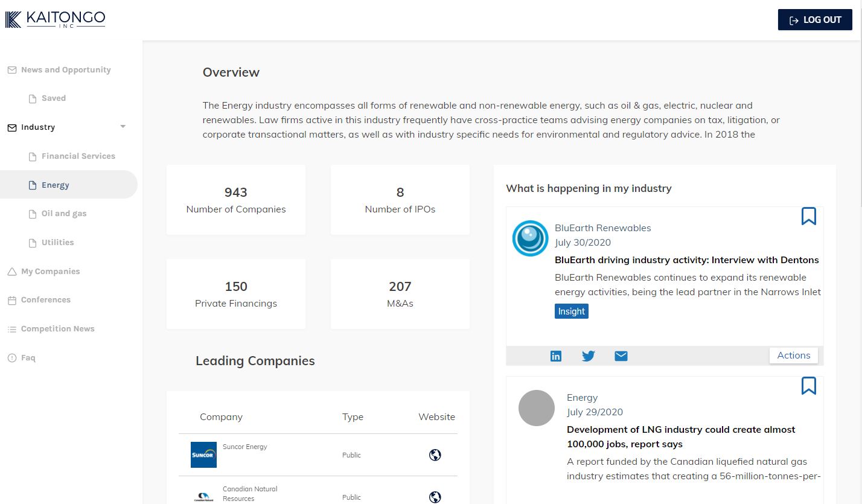This screenshot has width=862, height=504.
Task: Click the Company column header
Action: point(221,417)
